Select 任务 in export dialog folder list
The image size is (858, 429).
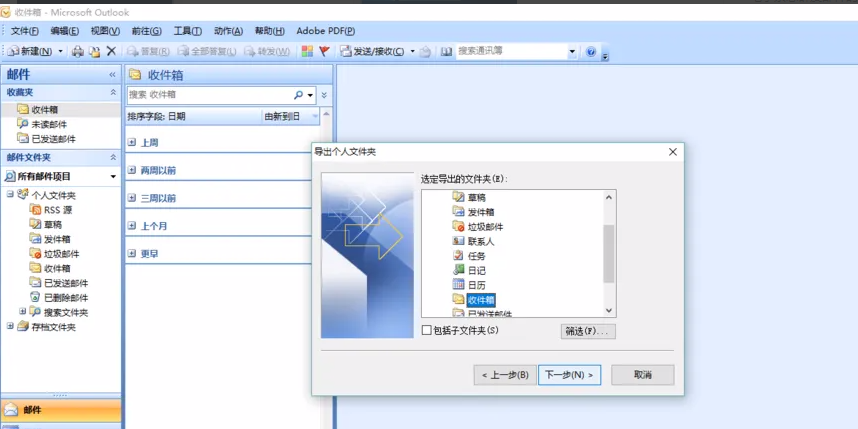click(x=469, y=256)
